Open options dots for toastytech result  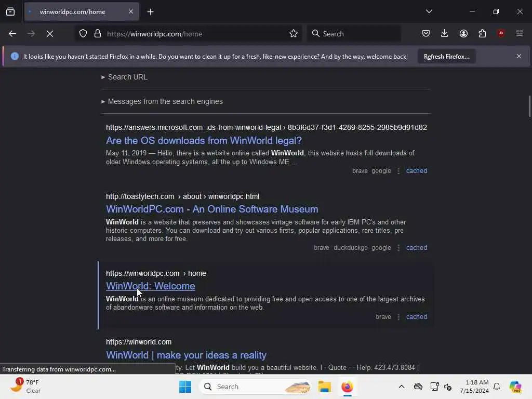tap(398, 248)
